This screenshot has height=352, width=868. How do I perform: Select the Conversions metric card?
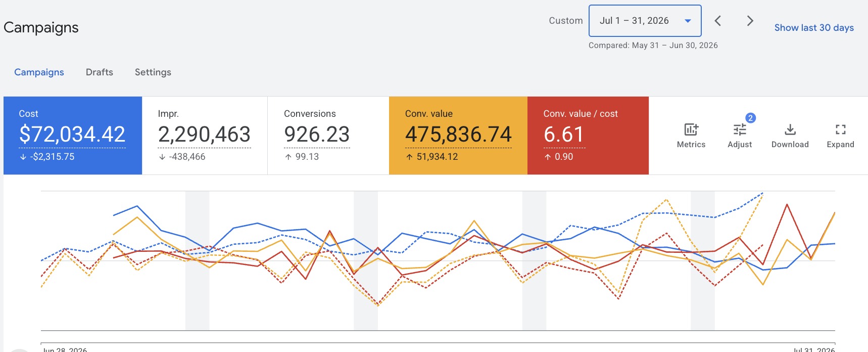click(328, 136)
